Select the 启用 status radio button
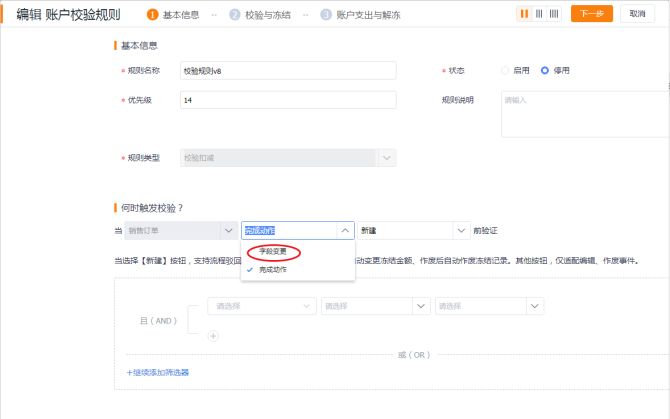The width and height of the screenshot is (670, 419). (x=506, y=71)
